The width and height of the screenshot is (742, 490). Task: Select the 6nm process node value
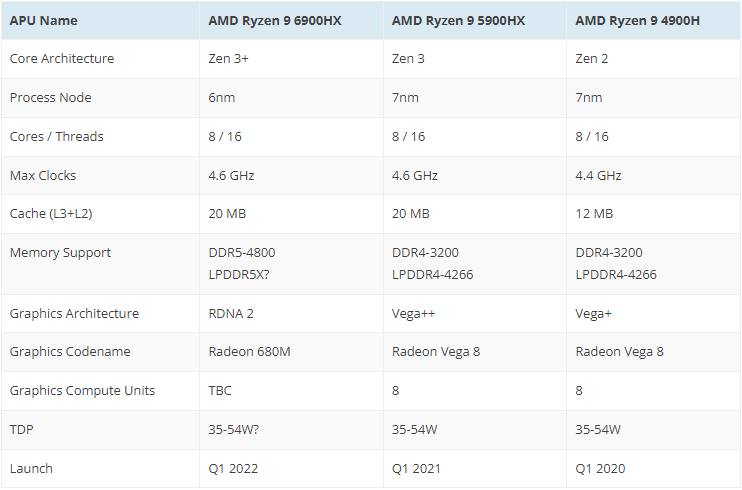tap(224, 97)
